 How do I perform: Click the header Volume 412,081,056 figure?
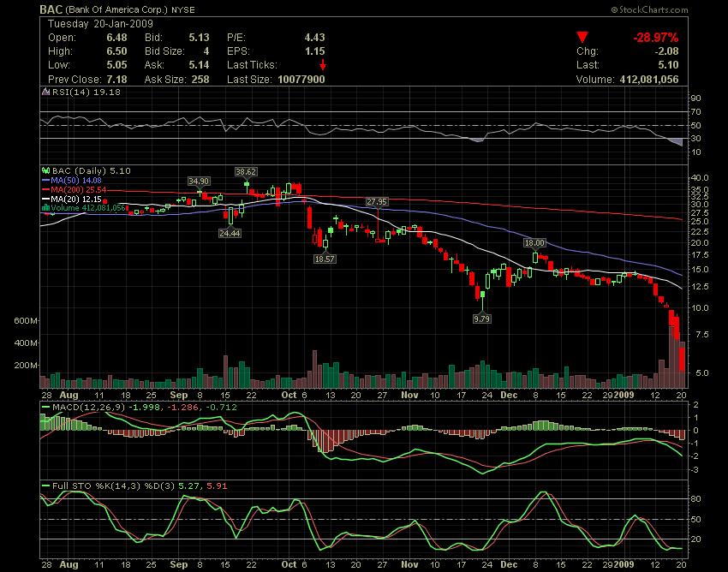[649, 80]
